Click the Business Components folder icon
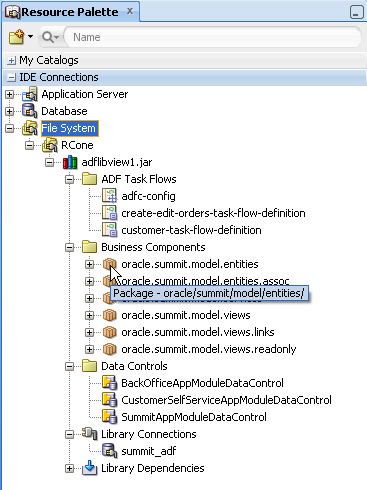This screenshot has width=367, height=490. [x=89, y=247]
